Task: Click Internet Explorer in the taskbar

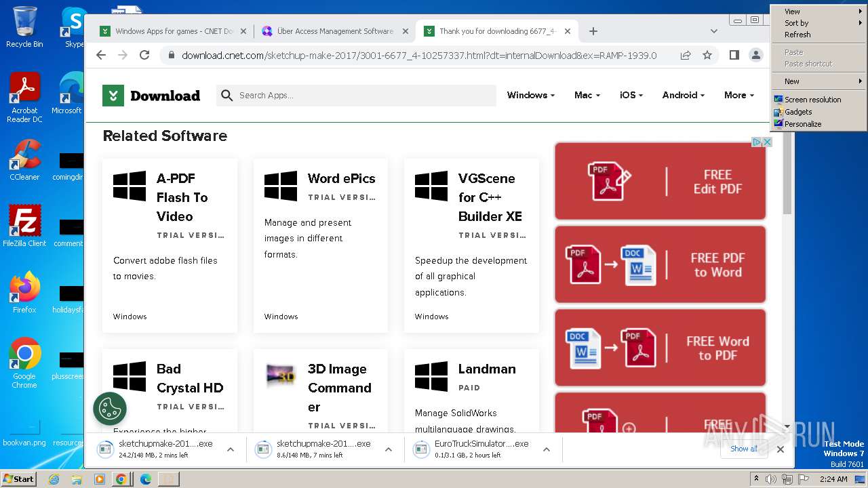Action: coord(54,479)
